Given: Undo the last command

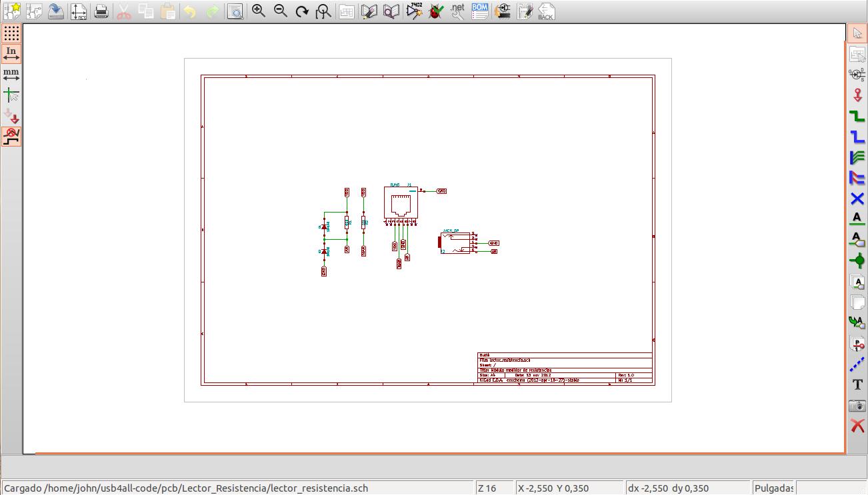Looking at the screenshot, I should tap(191, 11).
